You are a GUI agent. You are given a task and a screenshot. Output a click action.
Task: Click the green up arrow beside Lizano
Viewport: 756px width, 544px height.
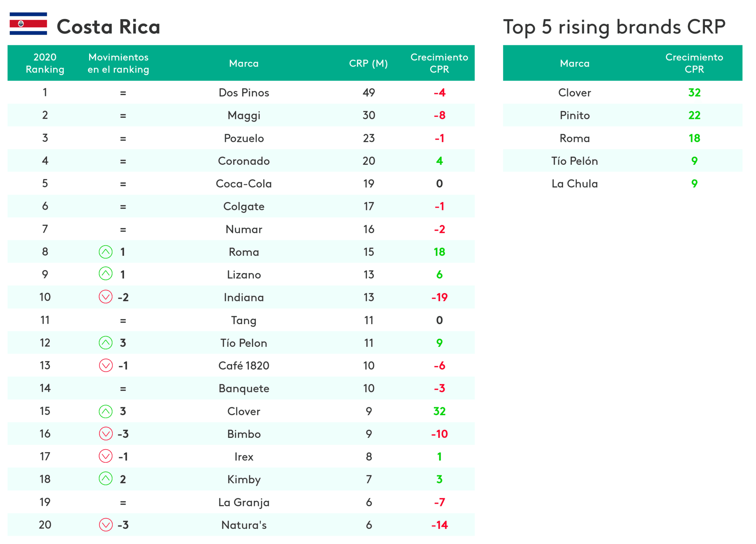(105, 274)
